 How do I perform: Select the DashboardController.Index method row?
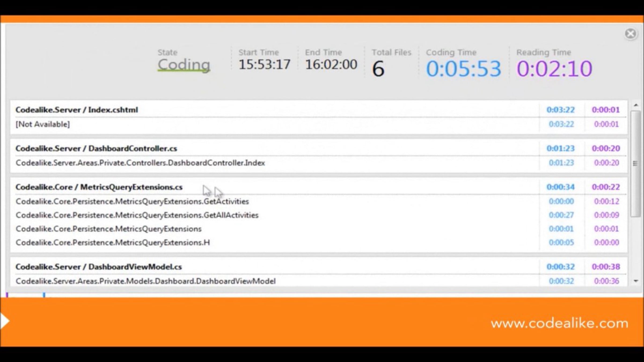click(x=140, y=163)
